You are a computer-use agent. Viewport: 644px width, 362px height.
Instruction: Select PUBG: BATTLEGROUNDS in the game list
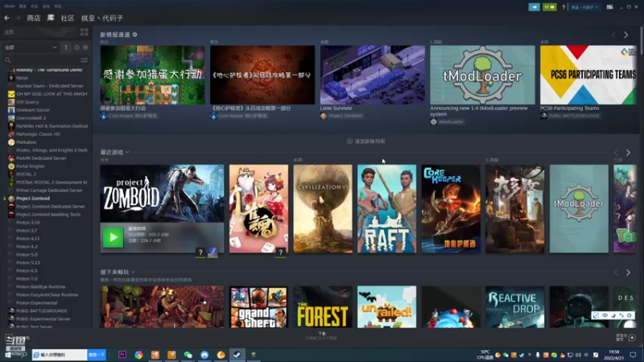tap(42, 311)
